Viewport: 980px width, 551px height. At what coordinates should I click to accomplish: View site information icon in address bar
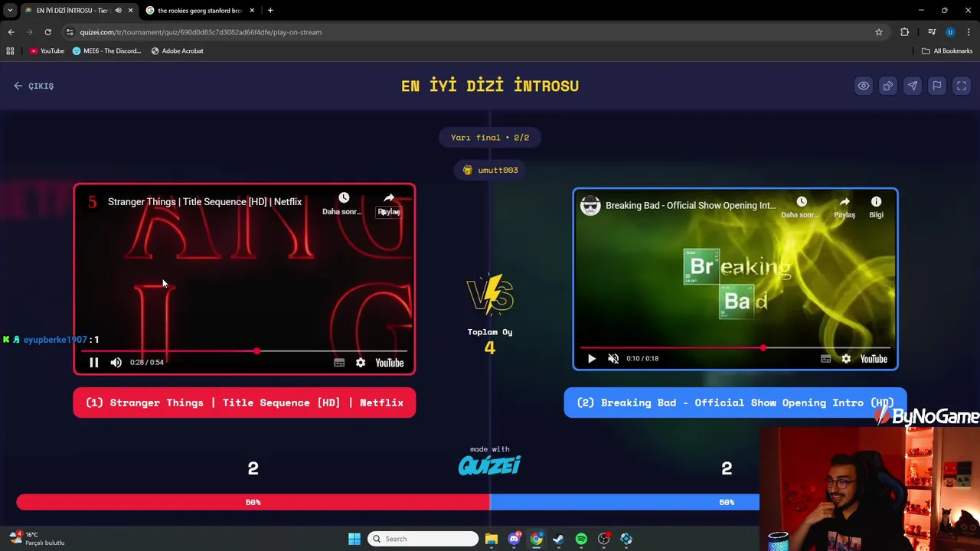coord(70,32)
